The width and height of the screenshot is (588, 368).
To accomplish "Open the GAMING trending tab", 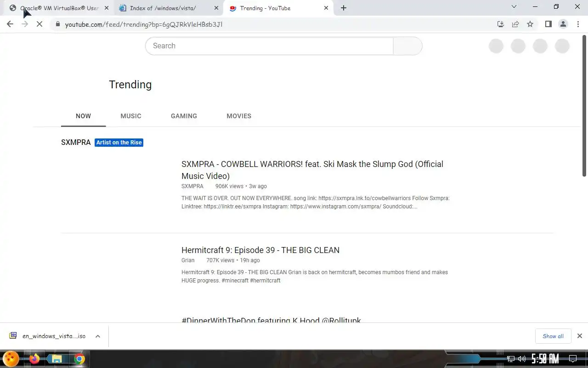I will 184,116.
